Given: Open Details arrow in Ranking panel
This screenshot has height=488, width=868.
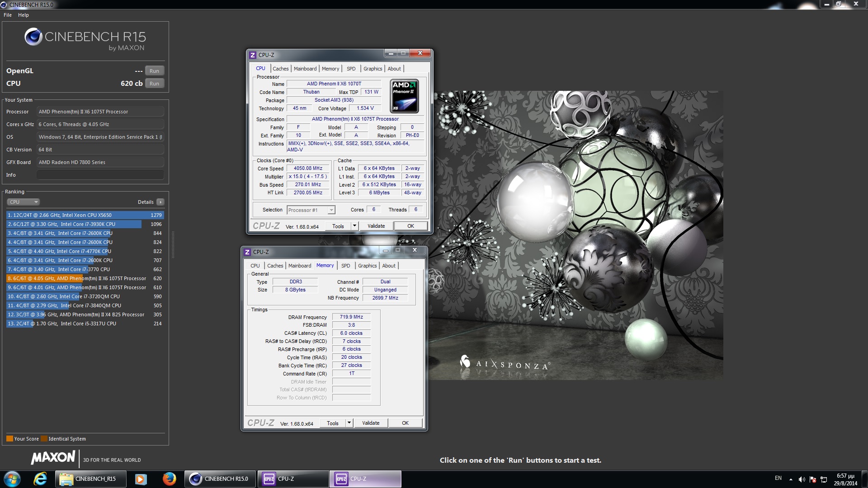Looking at the screenshot, I should click(160, 202).
